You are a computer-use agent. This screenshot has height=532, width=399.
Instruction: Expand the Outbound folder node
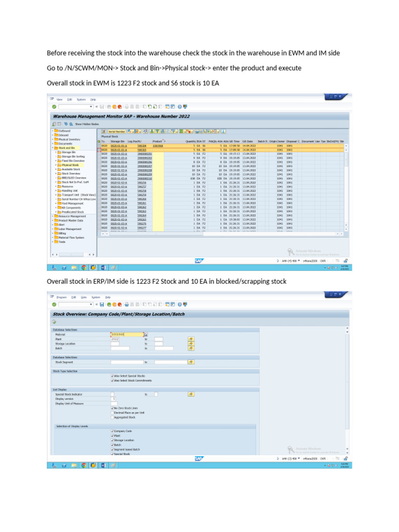point(52,130)
